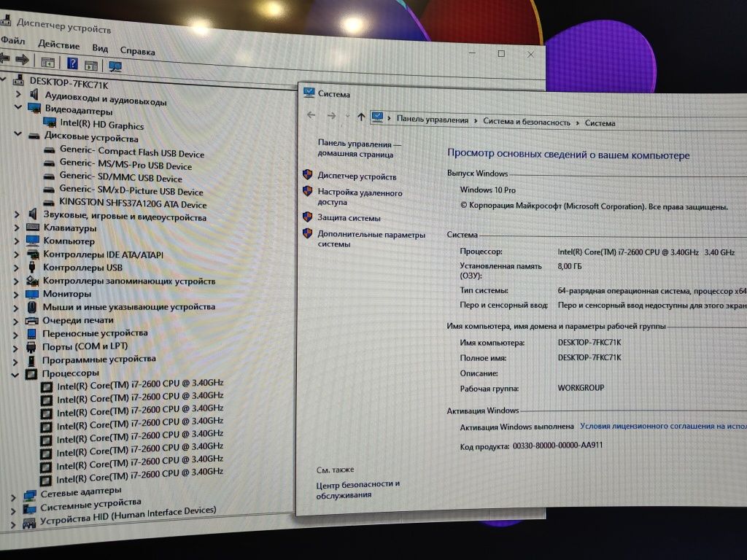Go forward in the Система window
The width and height of the screenshot is (747, 560).
332,116
